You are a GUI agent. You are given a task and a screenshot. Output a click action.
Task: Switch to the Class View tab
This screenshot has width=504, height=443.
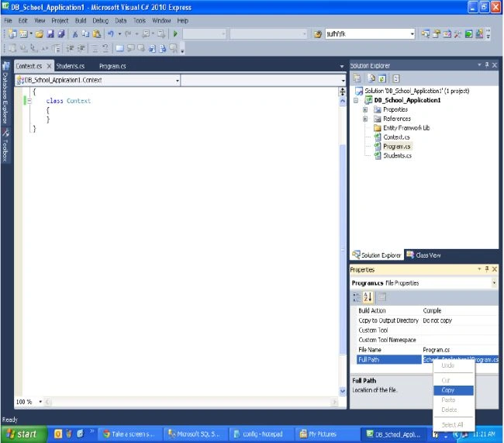(423, 255)
